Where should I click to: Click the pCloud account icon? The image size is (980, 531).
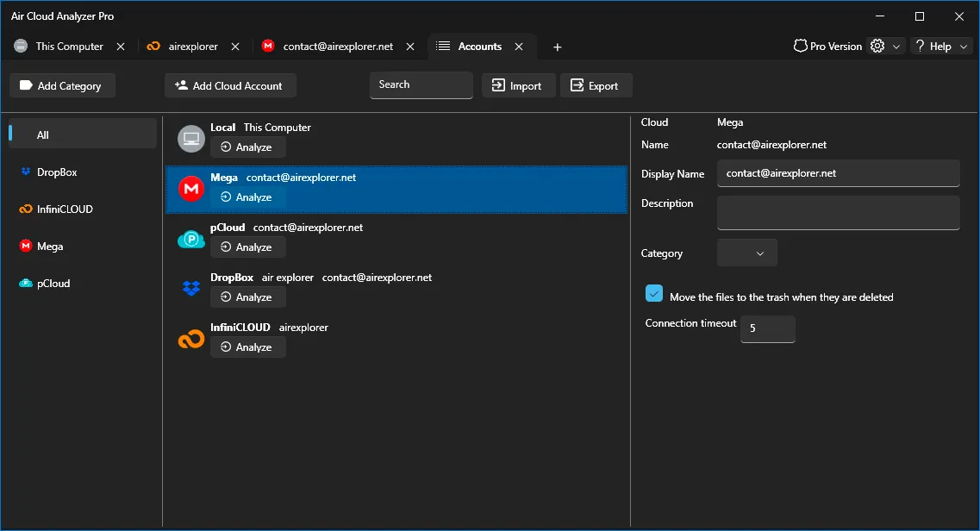(191, 239)
